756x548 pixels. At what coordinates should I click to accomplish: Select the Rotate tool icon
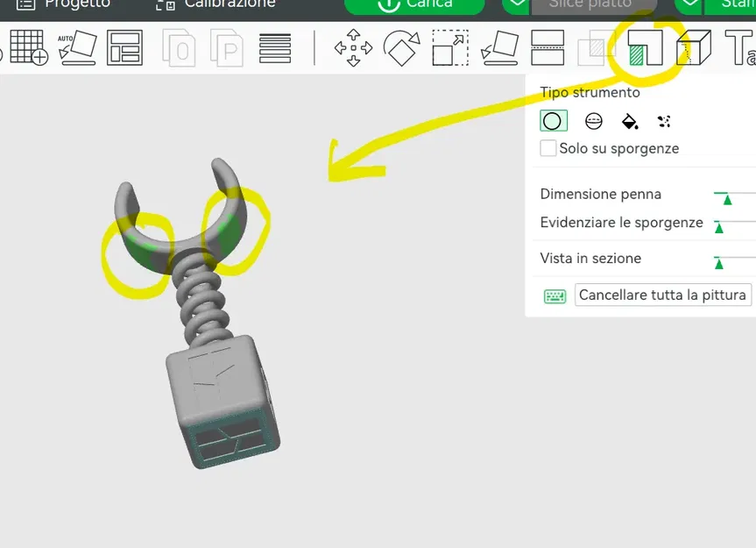[x=401, y=47]
